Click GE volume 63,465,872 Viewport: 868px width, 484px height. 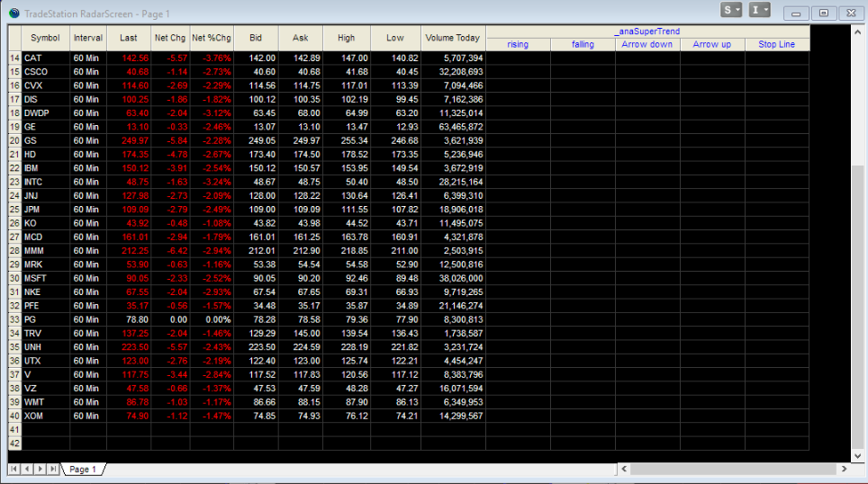coord(453,127)
